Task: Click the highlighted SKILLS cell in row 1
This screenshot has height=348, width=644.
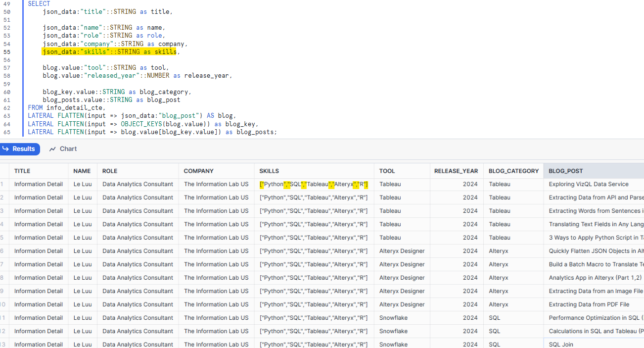Action: (x=314, y=184)
